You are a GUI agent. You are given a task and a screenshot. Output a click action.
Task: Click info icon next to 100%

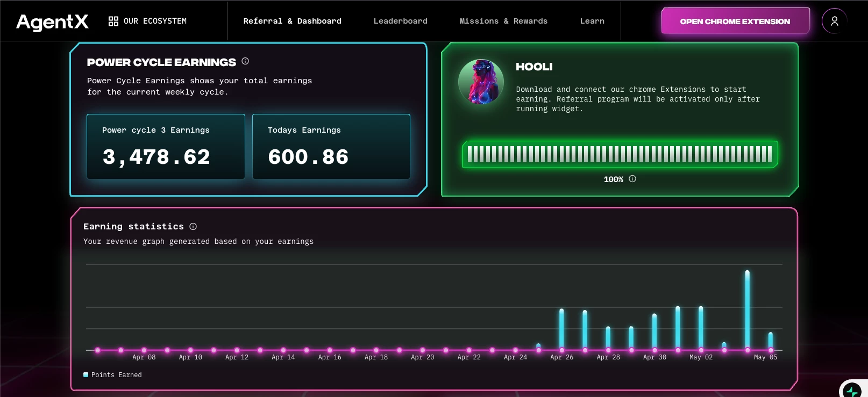pos(632,179)
